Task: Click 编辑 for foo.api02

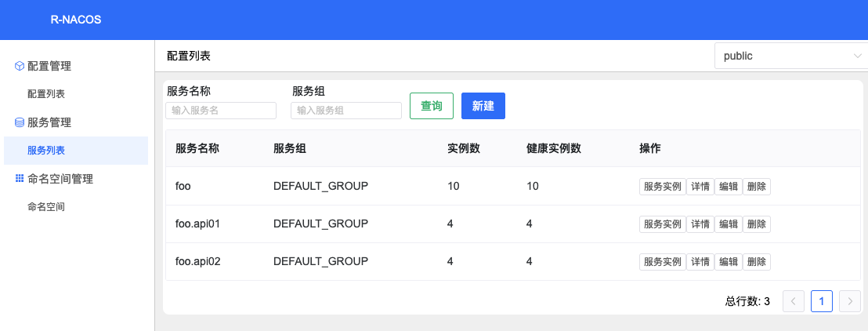Action: click(729, 262)
